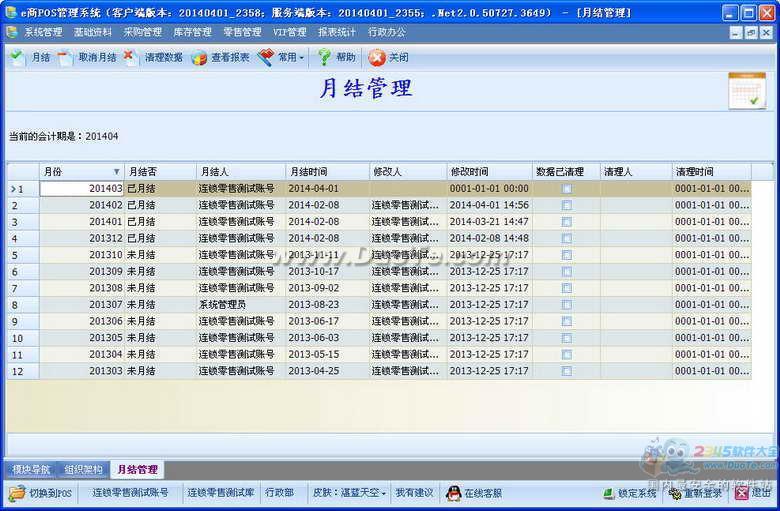Open 在线客服 penguin icon

tap(453, 493)
